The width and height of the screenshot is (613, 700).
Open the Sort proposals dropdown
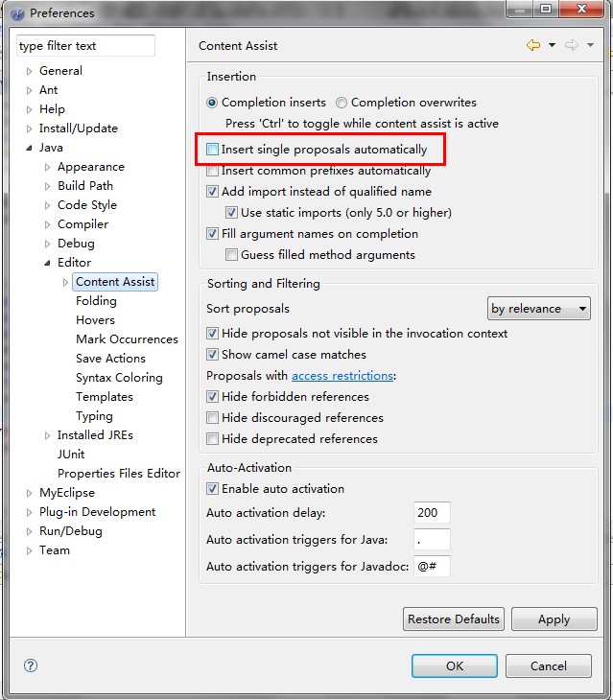[538, 309]
